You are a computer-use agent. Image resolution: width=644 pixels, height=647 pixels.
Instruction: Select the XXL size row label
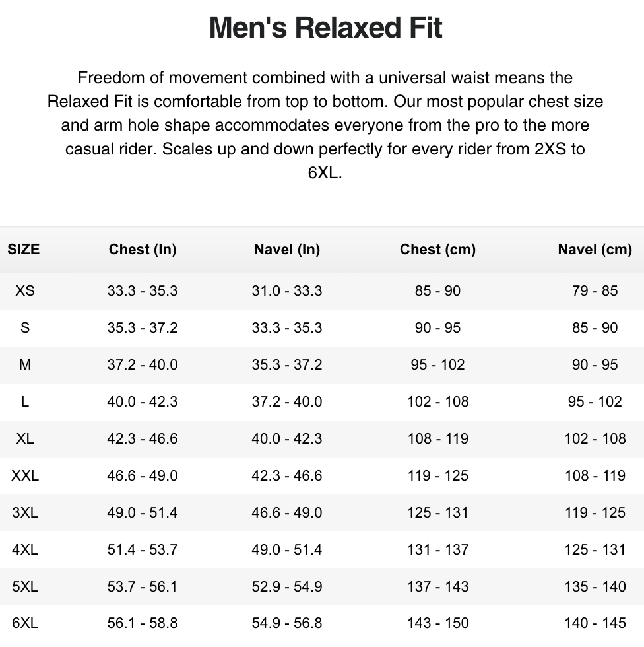24,476
